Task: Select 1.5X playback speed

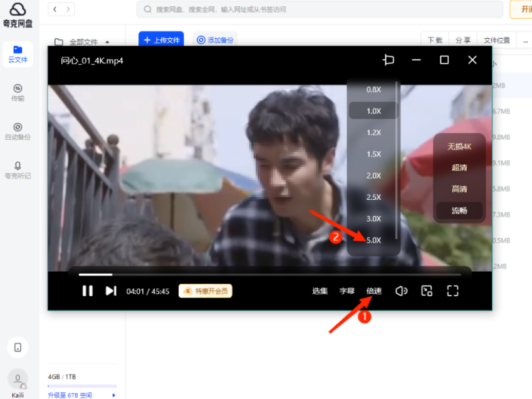Action: pos(373,154)
